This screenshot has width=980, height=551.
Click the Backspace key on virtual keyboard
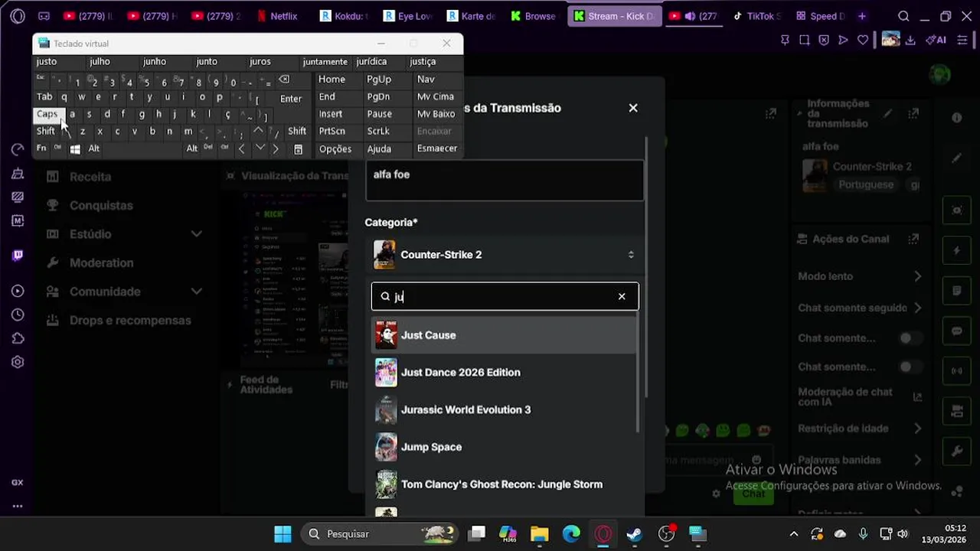[284, 80]
